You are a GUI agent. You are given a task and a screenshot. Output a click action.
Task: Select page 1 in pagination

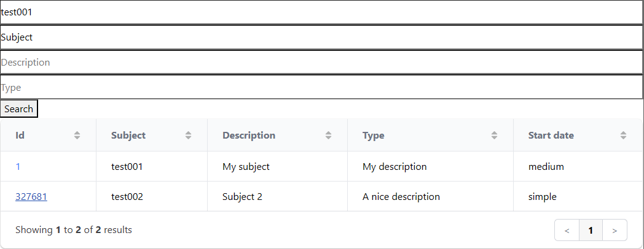tap(591, 231)
